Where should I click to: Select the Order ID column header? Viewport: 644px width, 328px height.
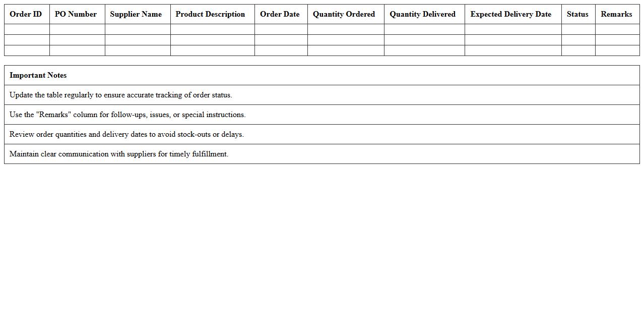point(26,14)
